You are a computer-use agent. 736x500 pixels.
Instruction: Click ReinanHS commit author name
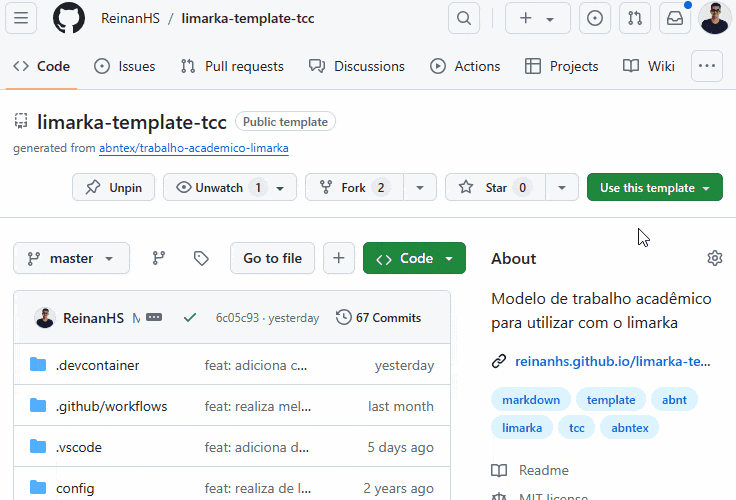[x=93, y=318]
